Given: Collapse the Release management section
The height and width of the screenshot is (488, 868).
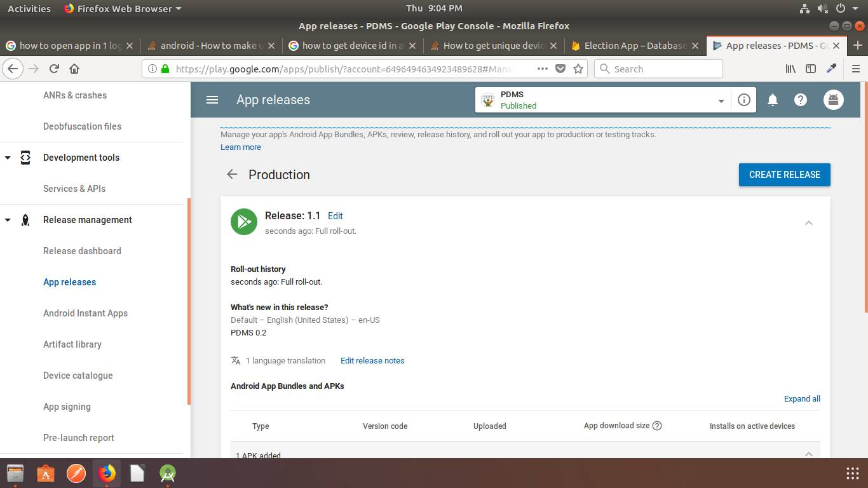Looking at the screenshot, I should tap(8, 220).
